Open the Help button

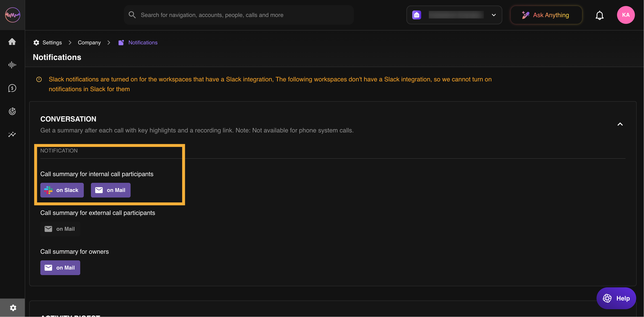[616, 298]
